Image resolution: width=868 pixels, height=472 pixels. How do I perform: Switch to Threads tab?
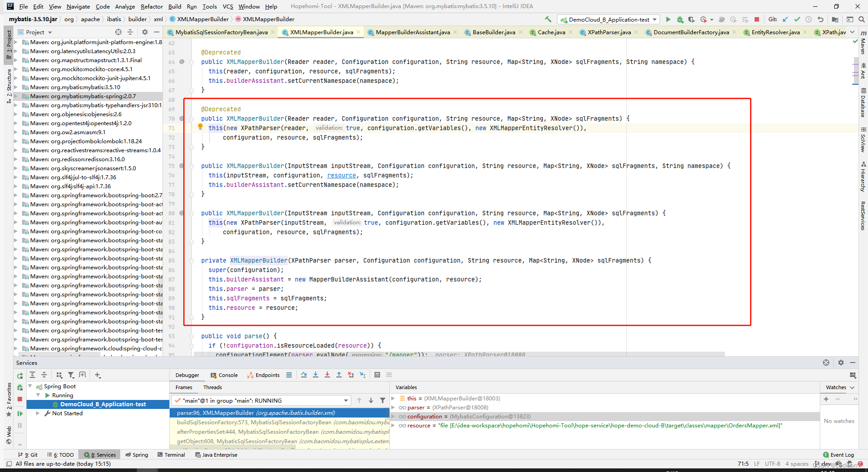click(x=212, y=387)
